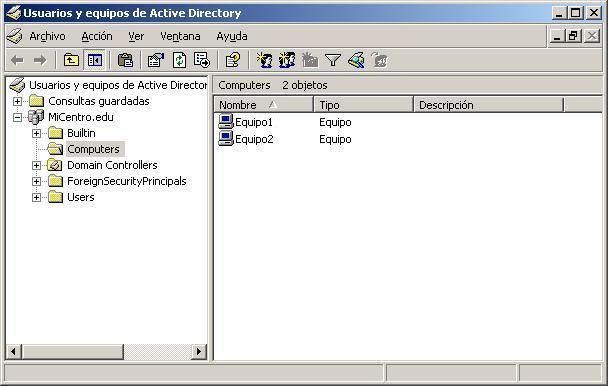Expand the Users container
608x386 pixels.
36,197
